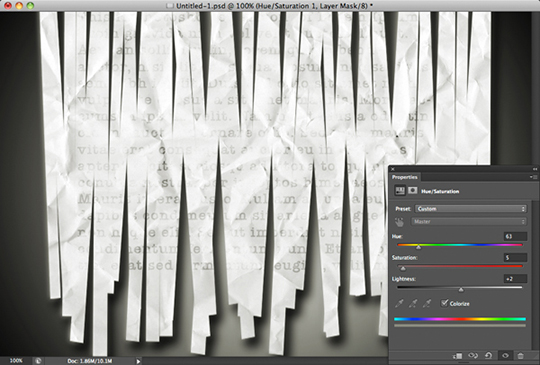The image size is (540, 365).
Task: Clip adjustment to layer below icon
Action: 458,355
